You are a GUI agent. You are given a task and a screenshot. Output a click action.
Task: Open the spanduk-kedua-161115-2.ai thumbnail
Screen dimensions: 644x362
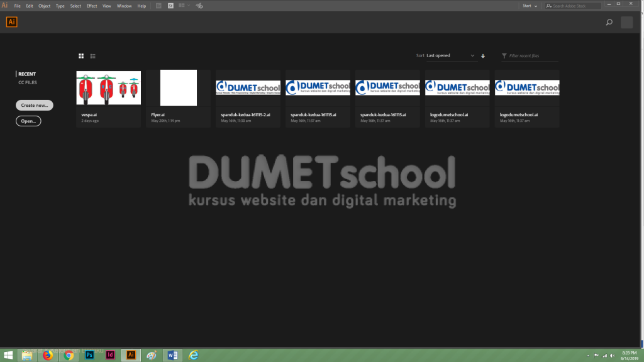248,88
